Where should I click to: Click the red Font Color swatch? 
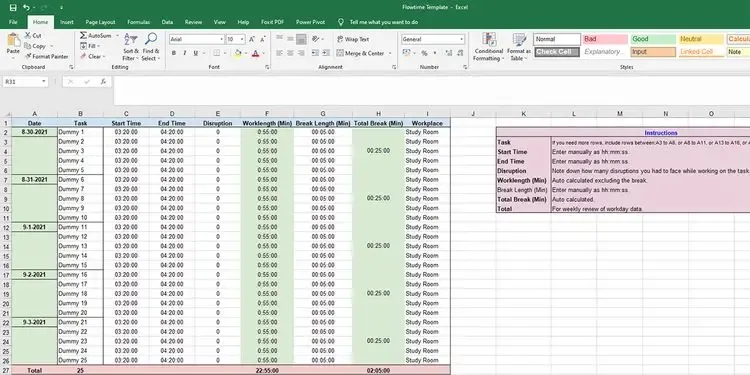pyautogui.click(x=255, y=53)
